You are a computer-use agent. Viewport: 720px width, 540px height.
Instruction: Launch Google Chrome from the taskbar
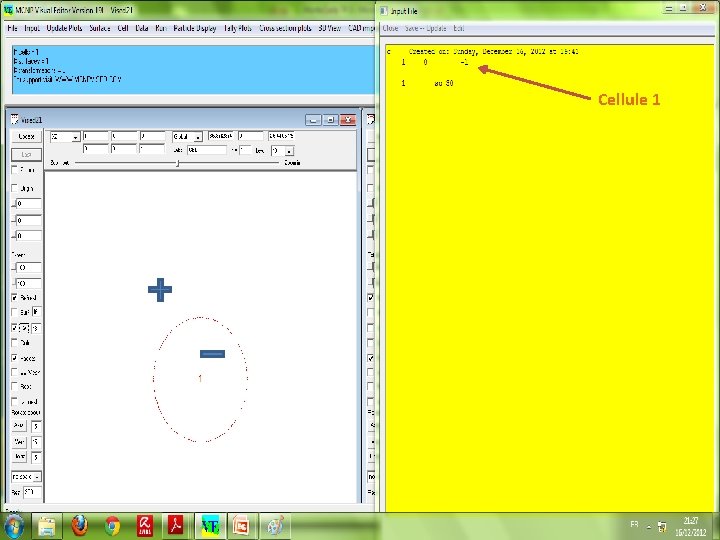point(112,526)
